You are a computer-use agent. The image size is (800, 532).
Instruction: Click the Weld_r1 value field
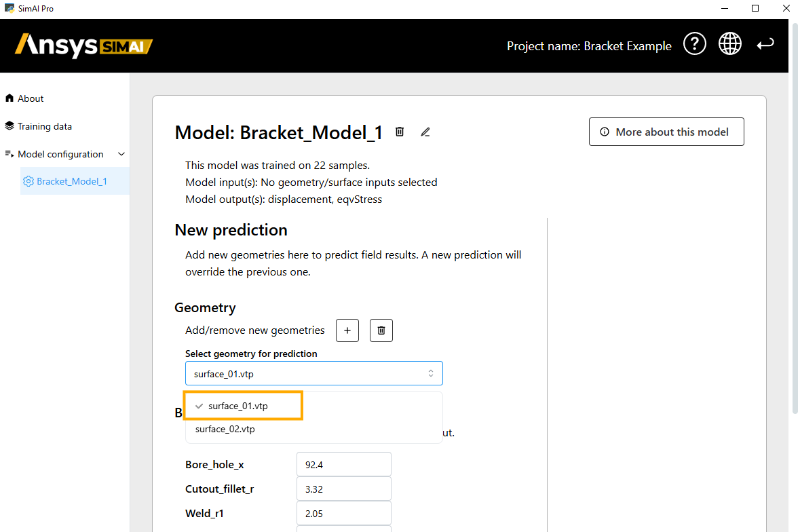[343, 514]
